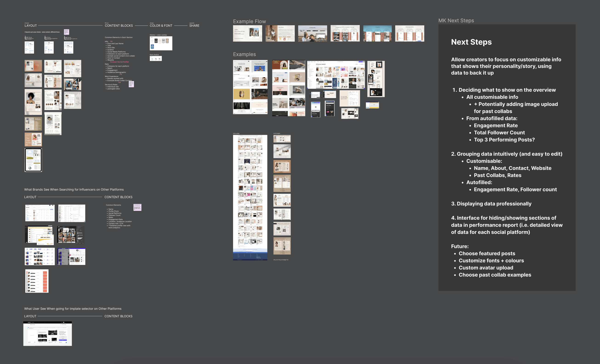Click the 'As Seen In...' flow slide
The width and height of the screenshot is (600, 364).
pyautogui.click(x=312, y=33)
